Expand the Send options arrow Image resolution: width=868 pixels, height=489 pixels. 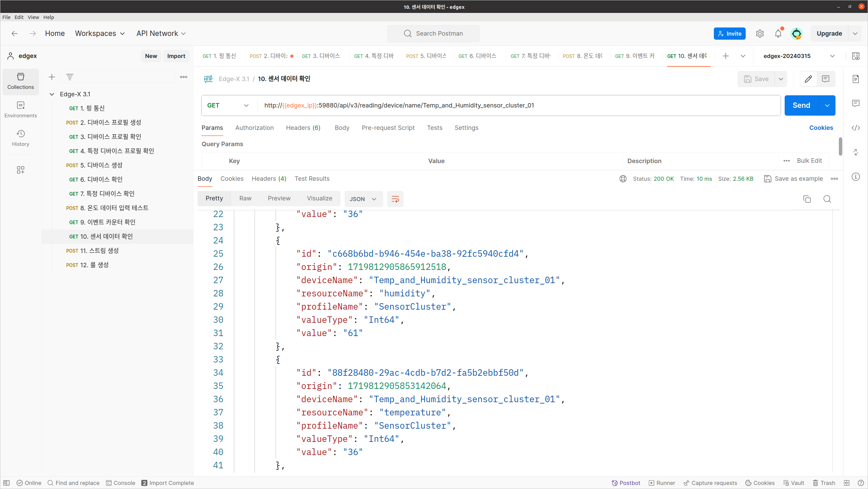coord(827,105)
